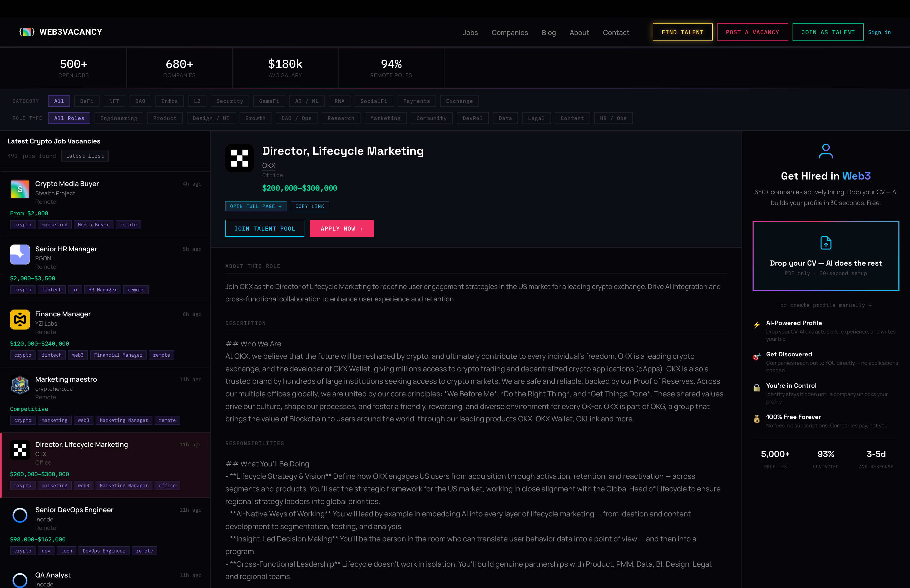This screenshot has width=910, height=588.
Task: Open Blog in navigation menu
Action: pyautogui.click(x=548, y=32)
